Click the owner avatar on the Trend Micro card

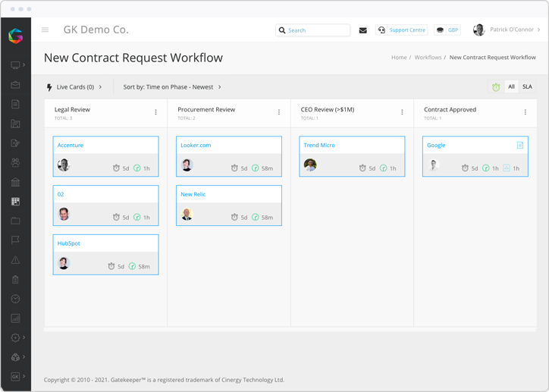pos(310,165)
